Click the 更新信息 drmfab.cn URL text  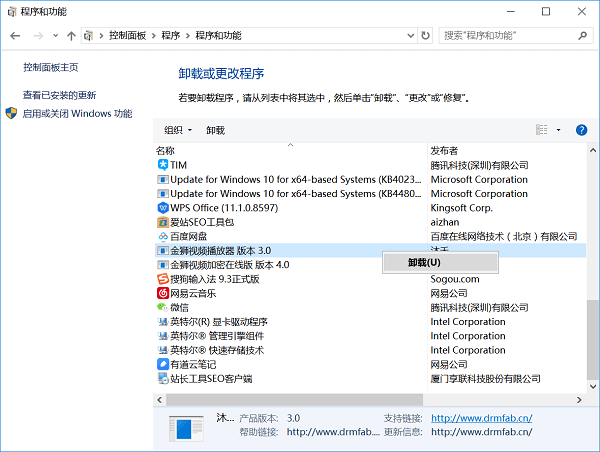click(481, 432)
